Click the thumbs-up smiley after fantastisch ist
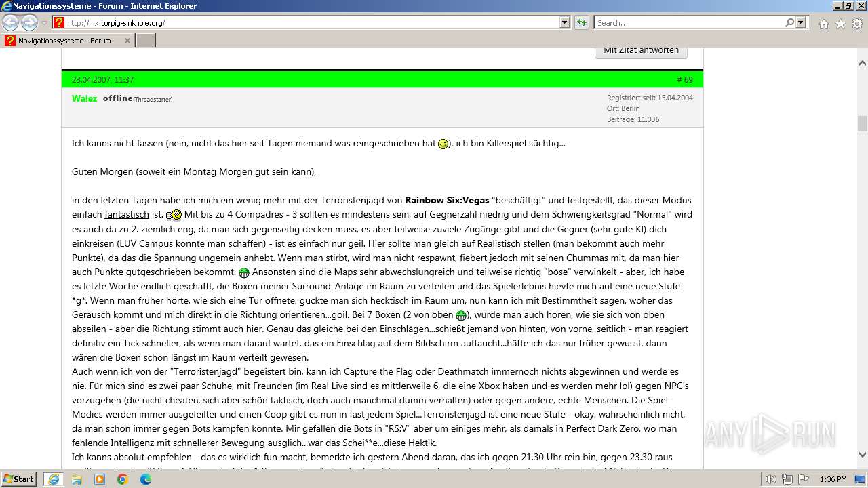868x488 pixels. click(174, 215)
